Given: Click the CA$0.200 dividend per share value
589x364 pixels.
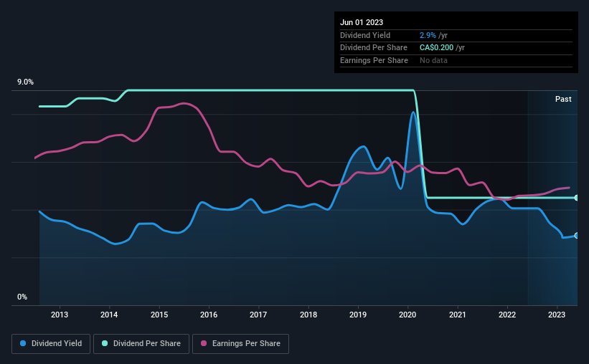Looking at the screenshot, I should [x=436, y=48].
